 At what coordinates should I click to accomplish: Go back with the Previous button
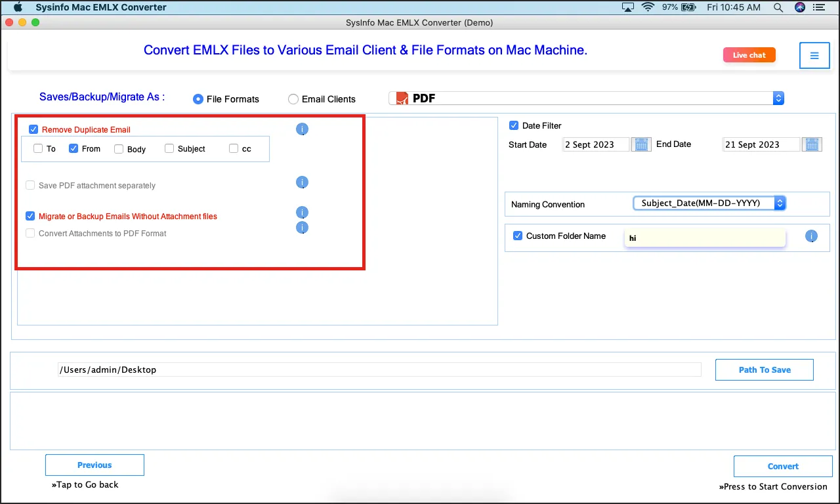pos(94,465)
